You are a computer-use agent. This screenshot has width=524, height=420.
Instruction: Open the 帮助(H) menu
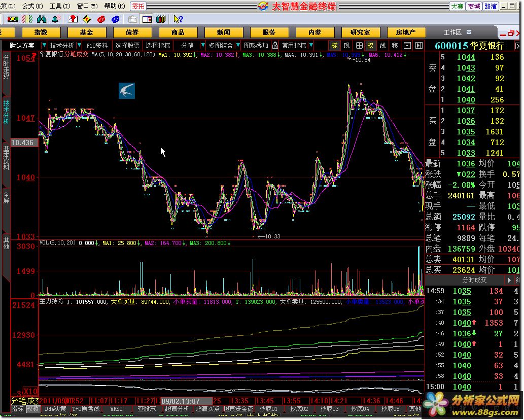tap(115, 6)
